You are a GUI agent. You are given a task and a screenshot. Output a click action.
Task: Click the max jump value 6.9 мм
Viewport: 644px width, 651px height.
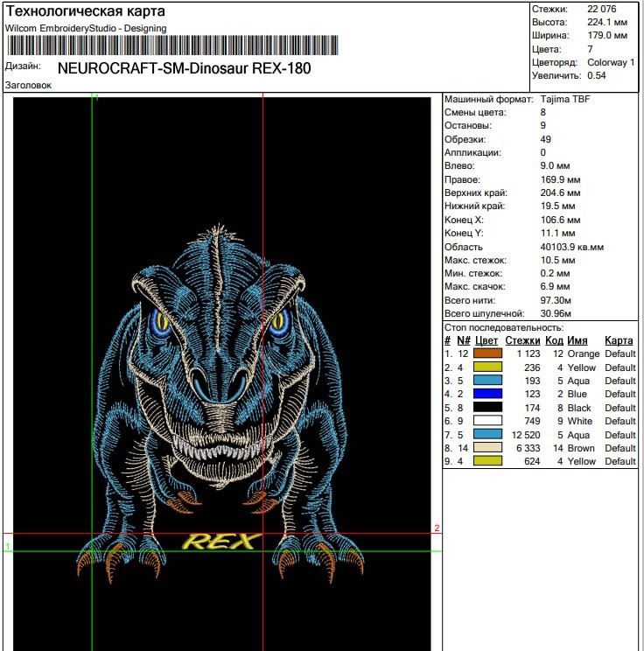pos(555,286)
